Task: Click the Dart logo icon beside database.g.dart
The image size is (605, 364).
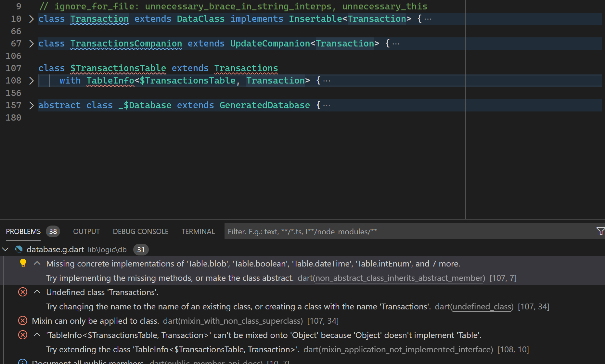Action: tap(19, 249)
